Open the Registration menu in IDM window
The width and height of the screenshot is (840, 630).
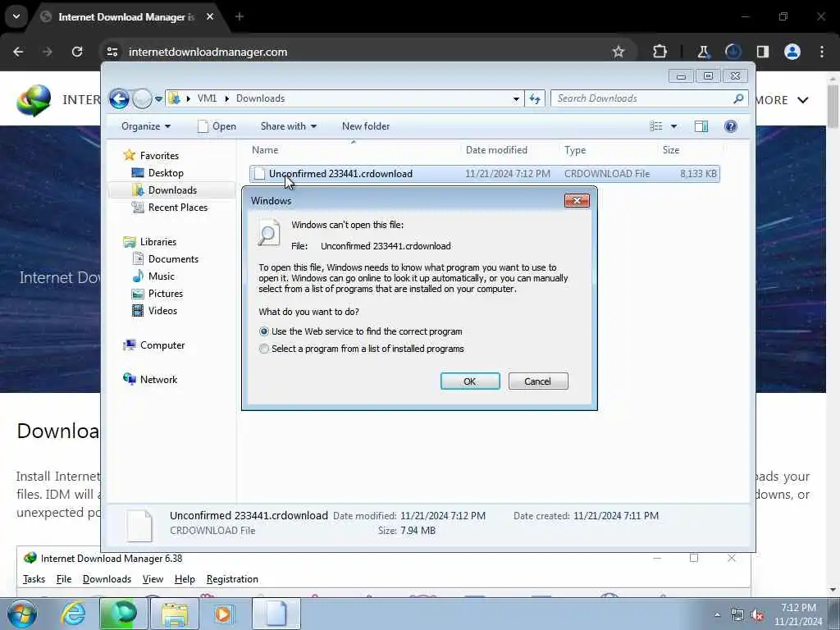232,579
